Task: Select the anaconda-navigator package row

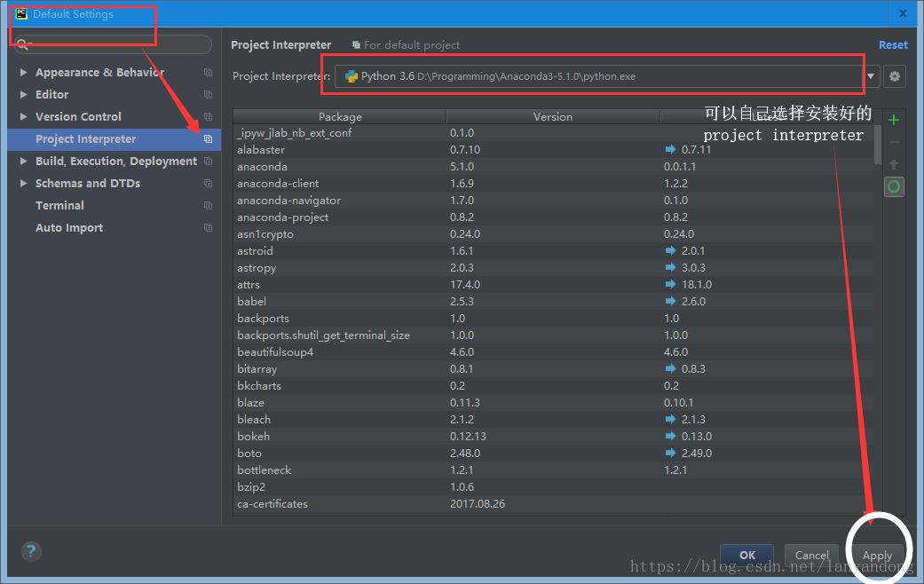Action: click(x=553, y=201)
